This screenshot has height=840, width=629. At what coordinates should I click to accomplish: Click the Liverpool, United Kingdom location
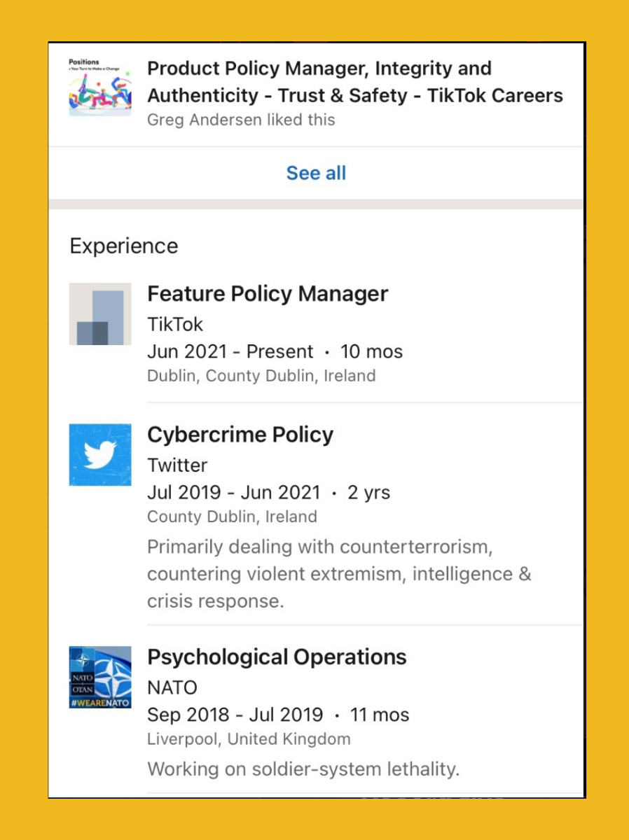coord(249,739)
